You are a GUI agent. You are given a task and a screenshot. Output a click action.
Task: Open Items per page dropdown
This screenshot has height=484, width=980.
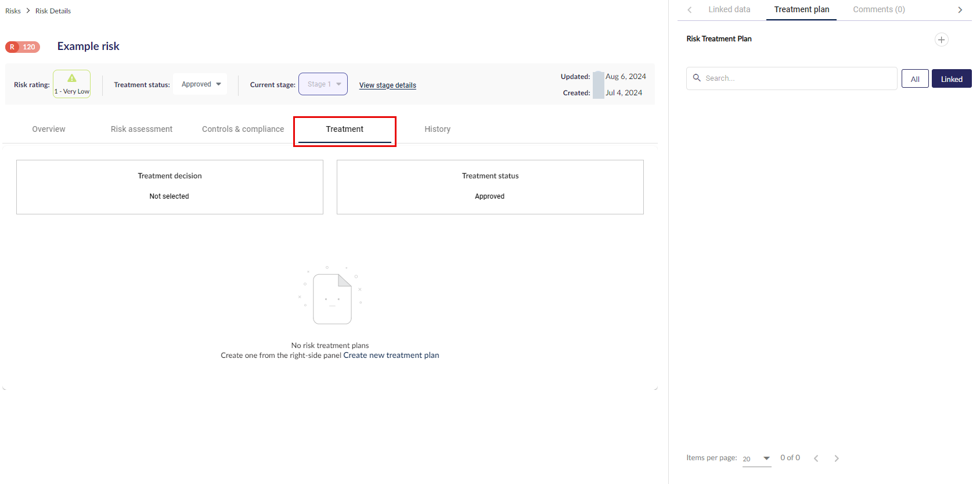[756, 458]
